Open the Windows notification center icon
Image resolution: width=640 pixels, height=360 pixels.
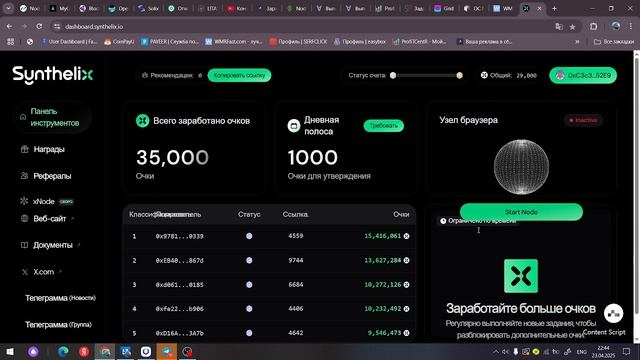[x=627, y=351]
